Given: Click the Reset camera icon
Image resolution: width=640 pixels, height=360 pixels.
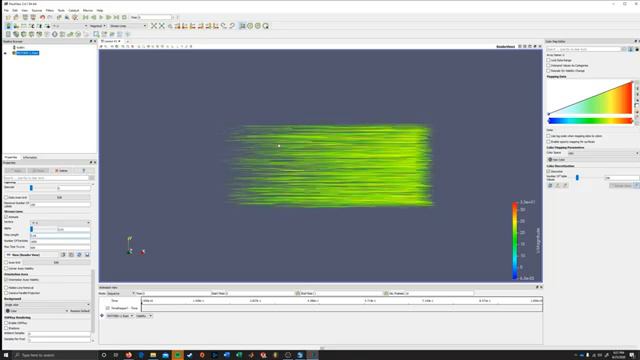Looking at the screenshot, I should 154,26.
